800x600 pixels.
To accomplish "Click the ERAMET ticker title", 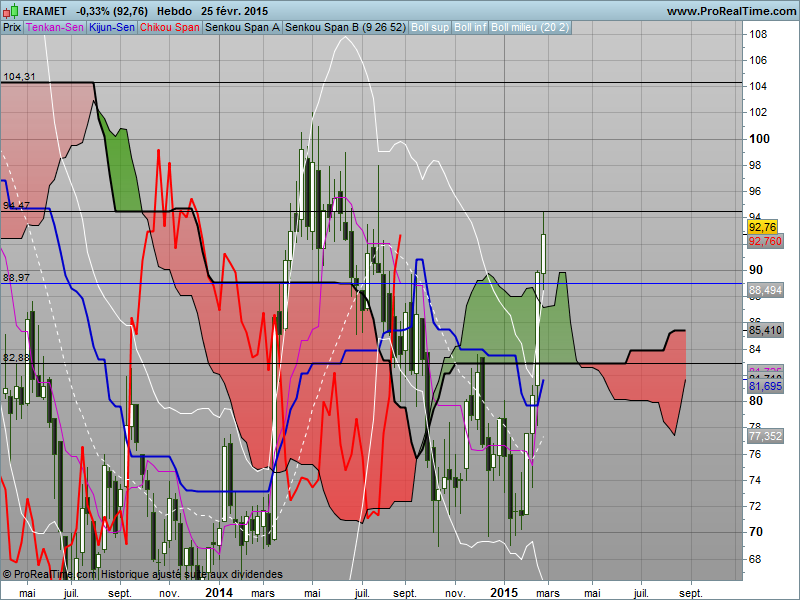I will pos(44,11).
